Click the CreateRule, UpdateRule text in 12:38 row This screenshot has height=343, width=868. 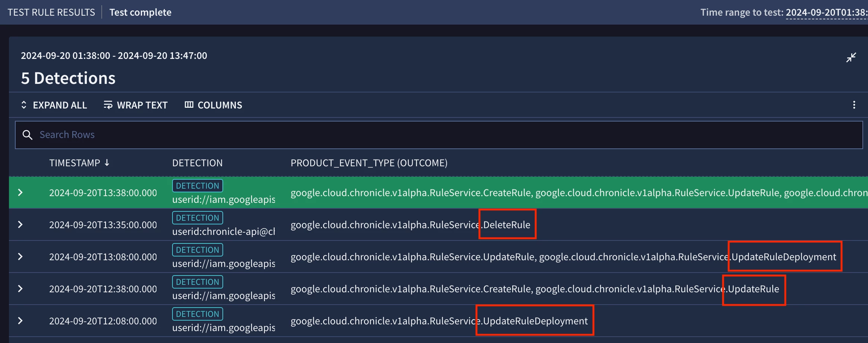535,289
